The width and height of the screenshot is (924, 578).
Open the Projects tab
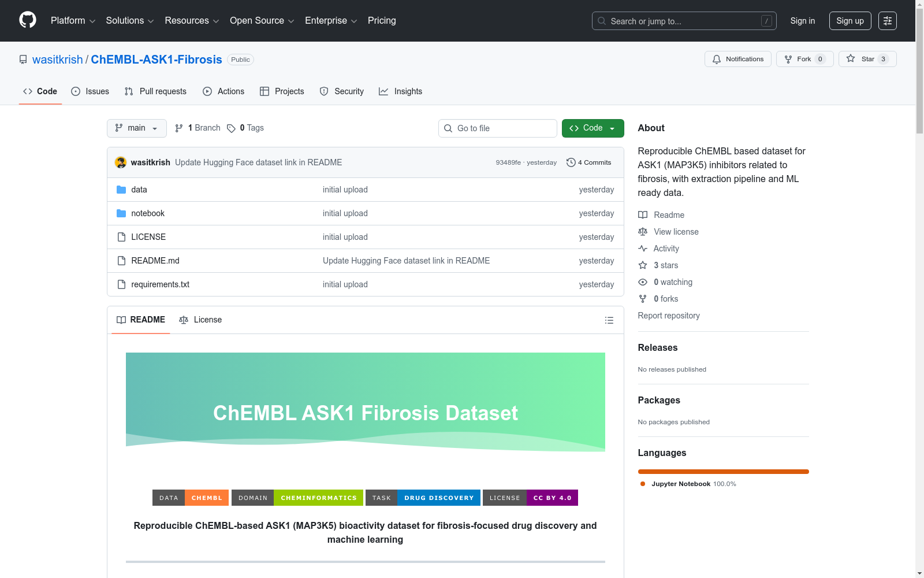coord(282,91)
